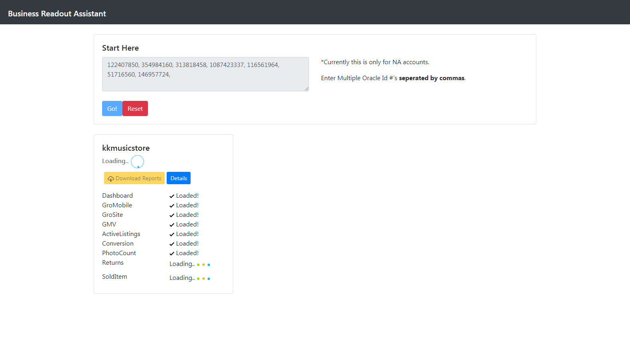The height and width of the screenshot is (364, 630).
Task: Click the Download Reports button
Action: point(134,178)
